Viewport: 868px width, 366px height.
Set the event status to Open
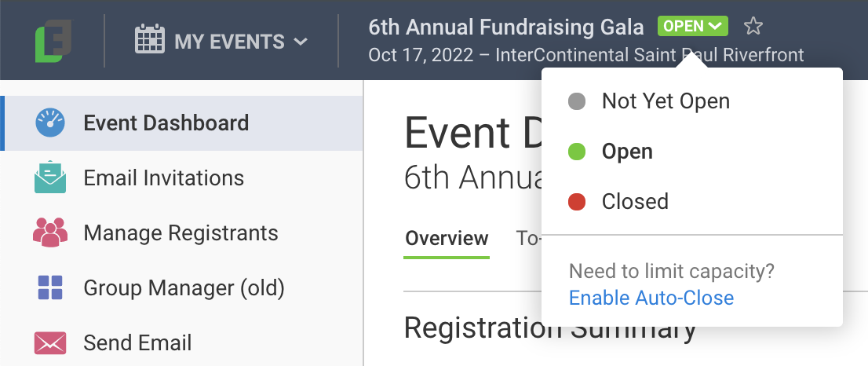click(627, 152)
